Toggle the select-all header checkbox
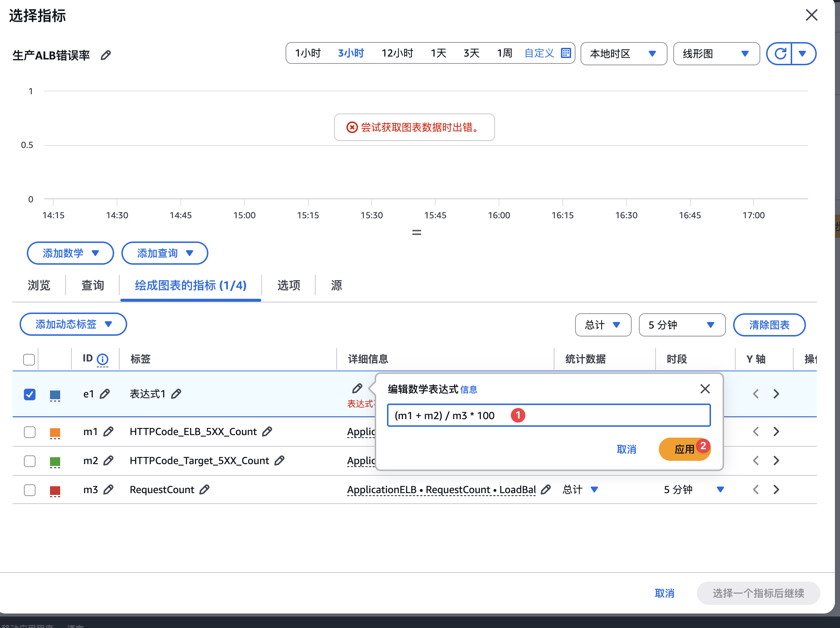The image size is (840, 628). (x=29, y=359)
